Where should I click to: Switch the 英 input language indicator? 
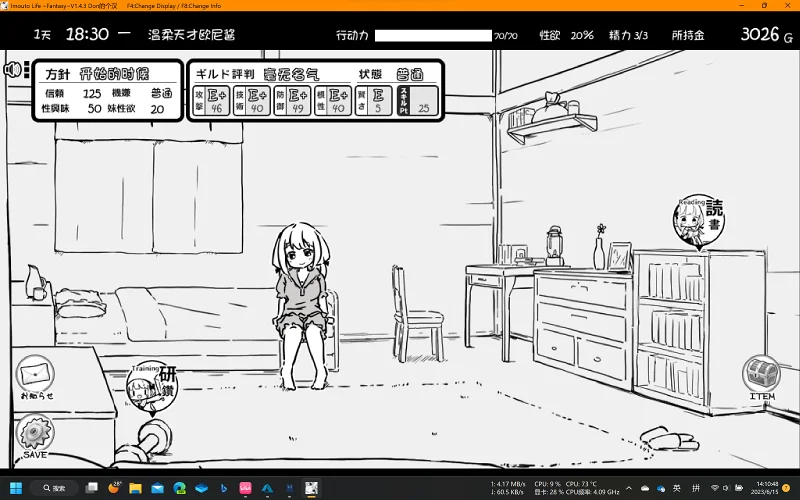pyautogui.click(x=677, y=488)
